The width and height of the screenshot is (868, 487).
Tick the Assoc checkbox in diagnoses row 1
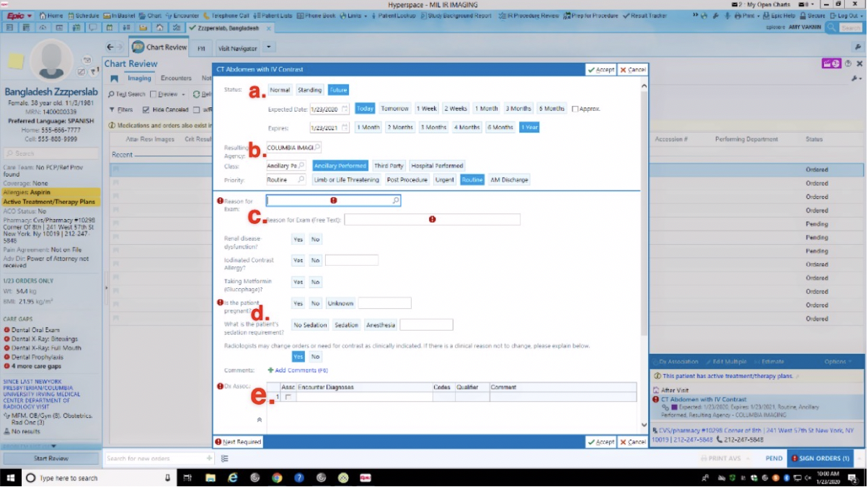pyautogui.click(x=288, y=397)
